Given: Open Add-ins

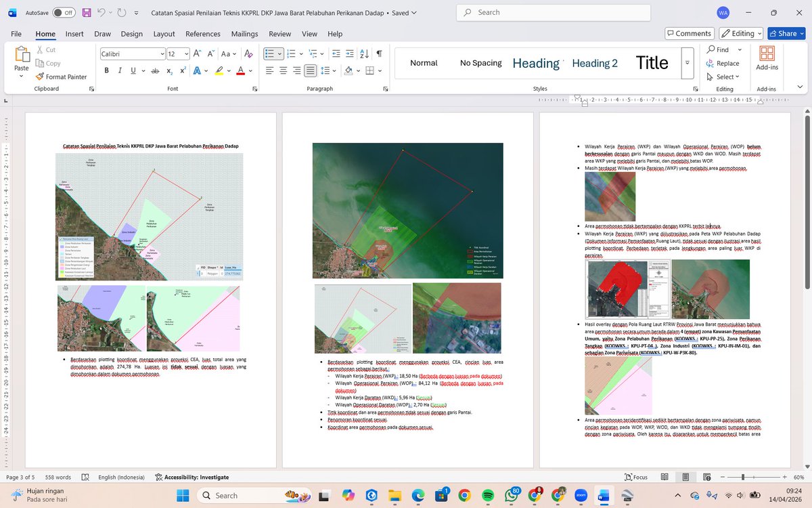Looking at the screenshot, I should coord(767,58).
